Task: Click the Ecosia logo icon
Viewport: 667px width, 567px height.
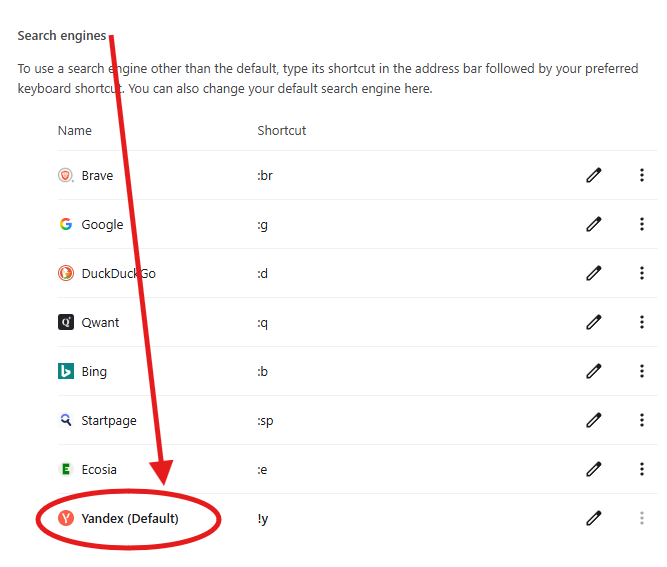Action: [x=66, y=469]
